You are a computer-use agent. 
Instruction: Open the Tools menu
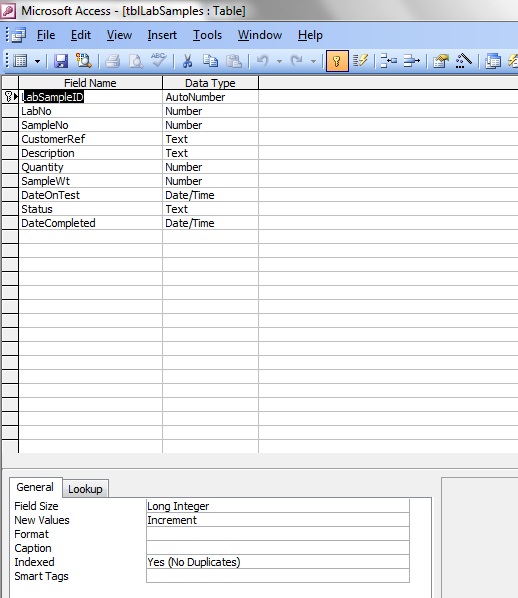coord(207,35)
